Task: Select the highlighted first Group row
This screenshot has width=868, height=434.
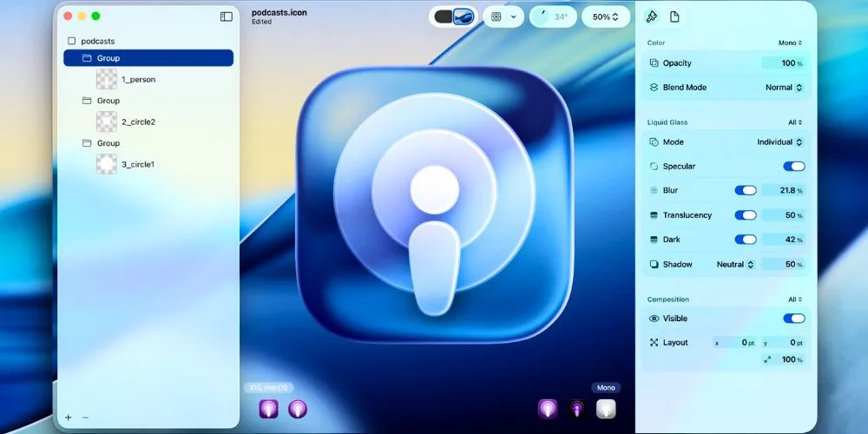Action: [x=148, y=58]
